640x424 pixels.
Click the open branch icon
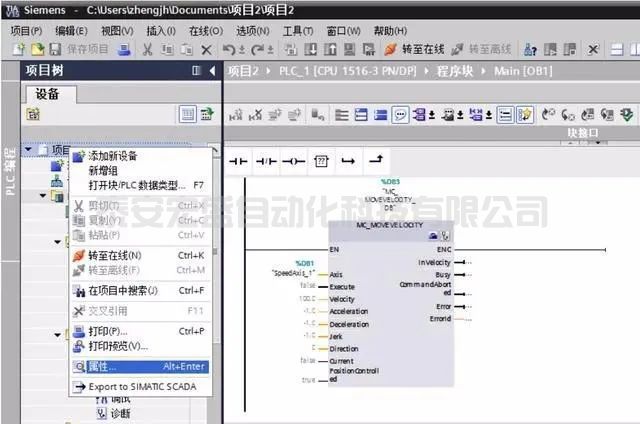coord(348,160)
